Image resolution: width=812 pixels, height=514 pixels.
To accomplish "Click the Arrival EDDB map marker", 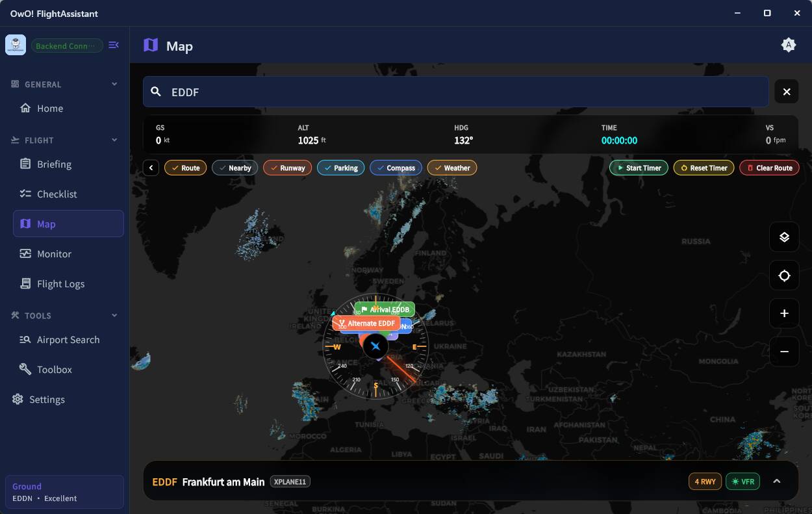I will (385, 309).
